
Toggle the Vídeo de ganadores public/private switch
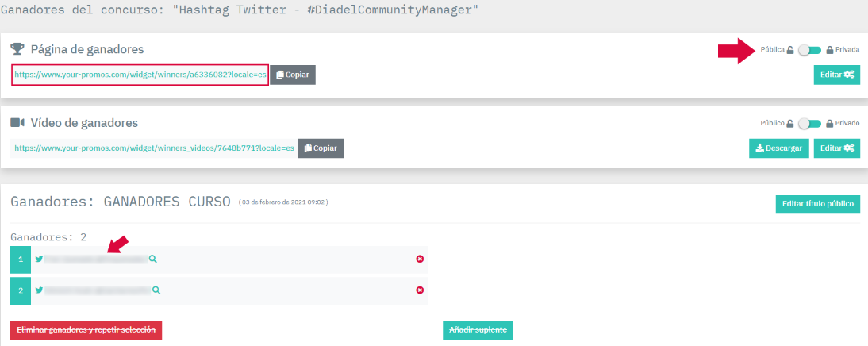[809, 123]
